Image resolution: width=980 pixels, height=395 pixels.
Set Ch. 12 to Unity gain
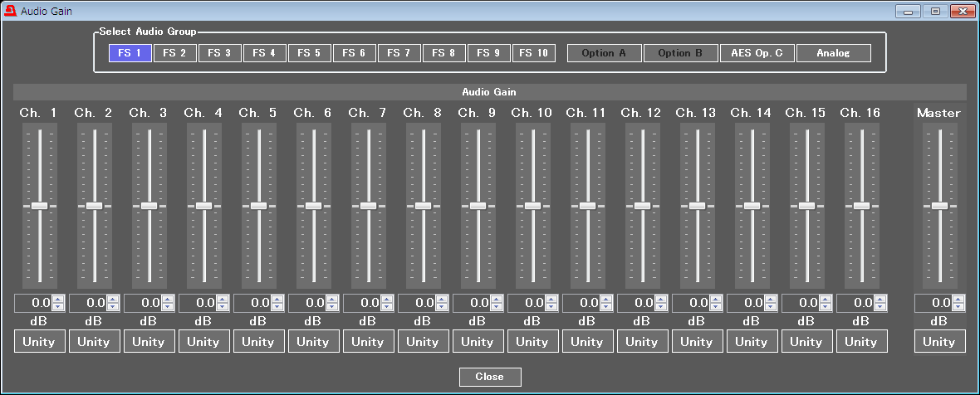(x=642, y=341)
